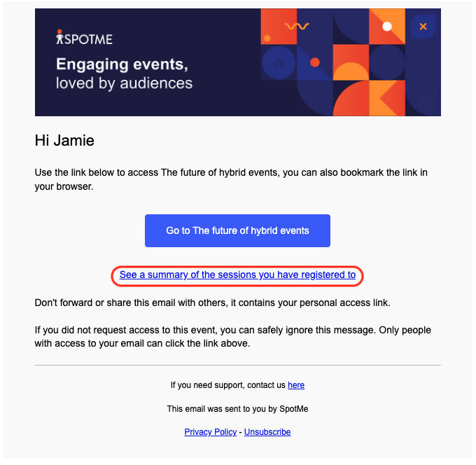
Task: Click the "Don't forward or share" warning text
Action: tap(213, 303)
